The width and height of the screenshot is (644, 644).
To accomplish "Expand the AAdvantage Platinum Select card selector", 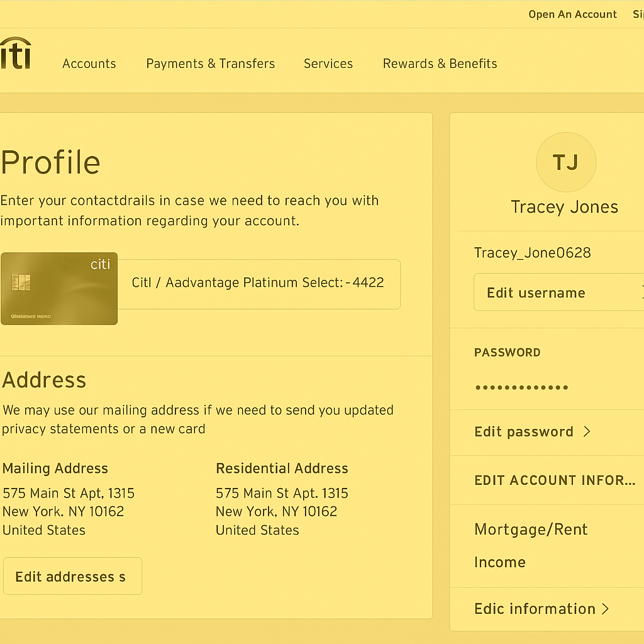I will (258, 283).
